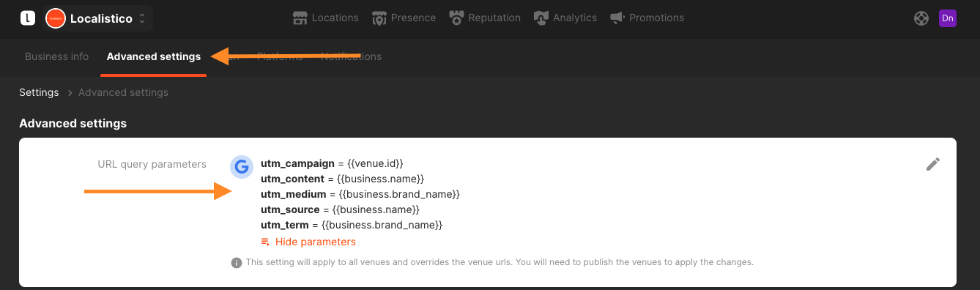Open the Analytics menu
The width and height of the screenshot is (980, 290).
click(x=565, y=18)
